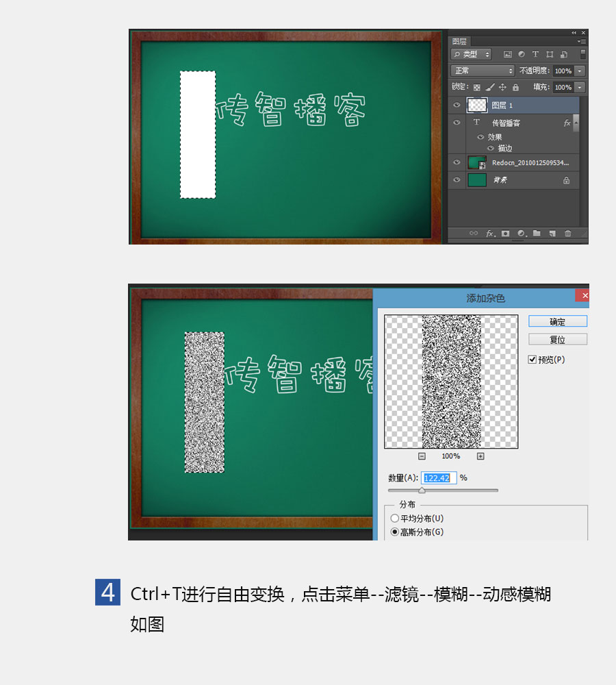Click lock icon on 背景 layer
This screenshot has height=685, width=616.
point(566,180)
